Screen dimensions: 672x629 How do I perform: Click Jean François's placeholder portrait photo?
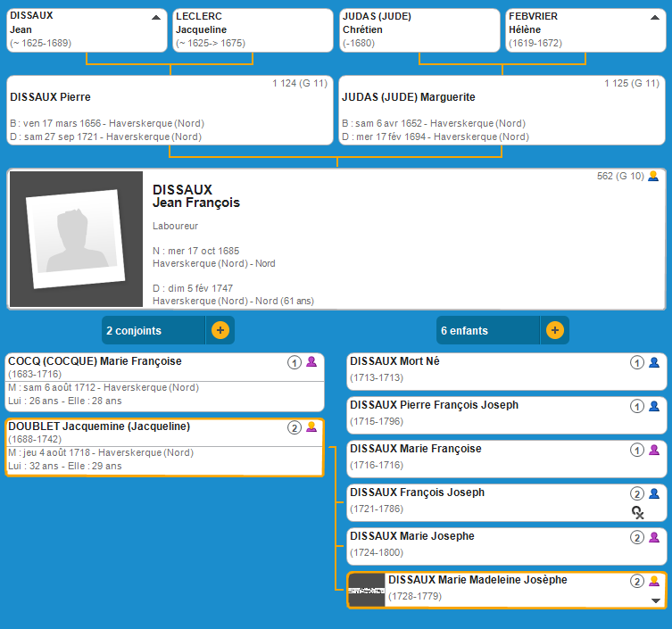coord(76,239)
